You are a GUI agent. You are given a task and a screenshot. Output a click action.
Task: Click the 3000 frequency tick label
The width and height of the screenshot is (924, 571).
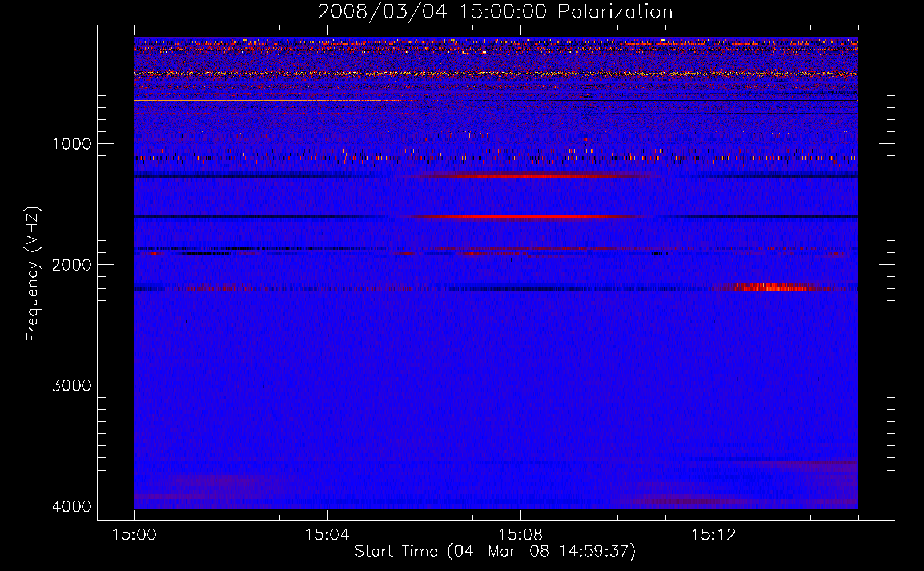(x=71, y=385)
